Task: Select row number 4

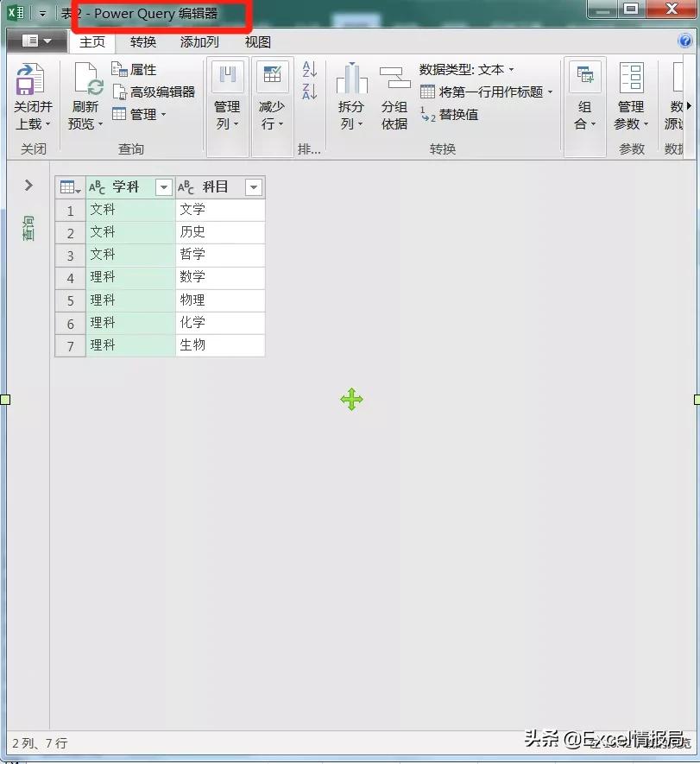Action: [71, 278]
